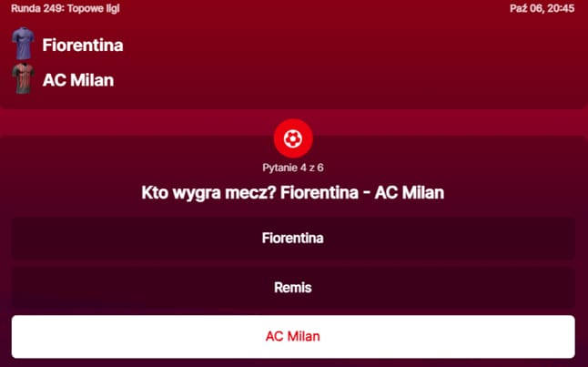Click the purple Fiorentina jersey icon

pos(23,44)
